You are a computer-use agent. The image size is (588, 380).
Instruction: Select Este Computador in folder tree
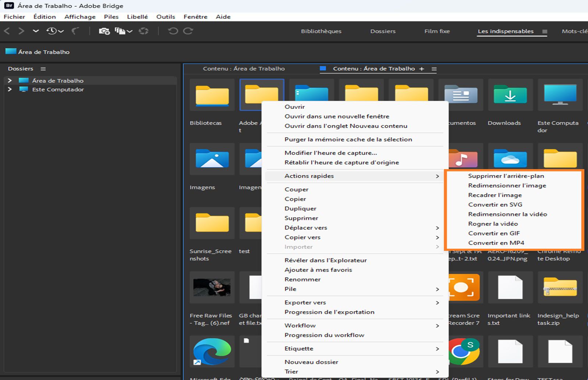click(58, 89)
